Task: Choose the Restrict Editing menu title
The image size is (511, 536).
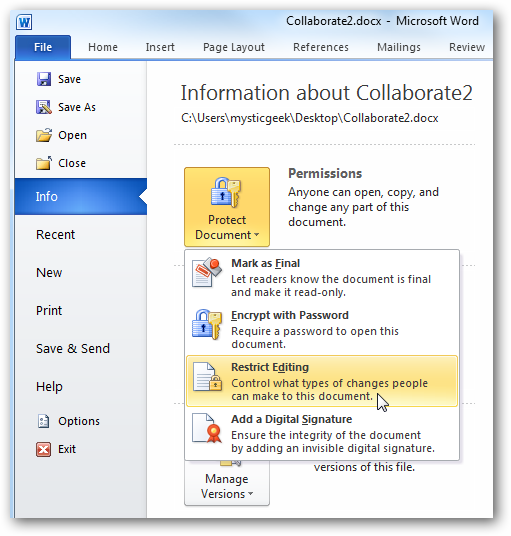Action: pos(270,367)
